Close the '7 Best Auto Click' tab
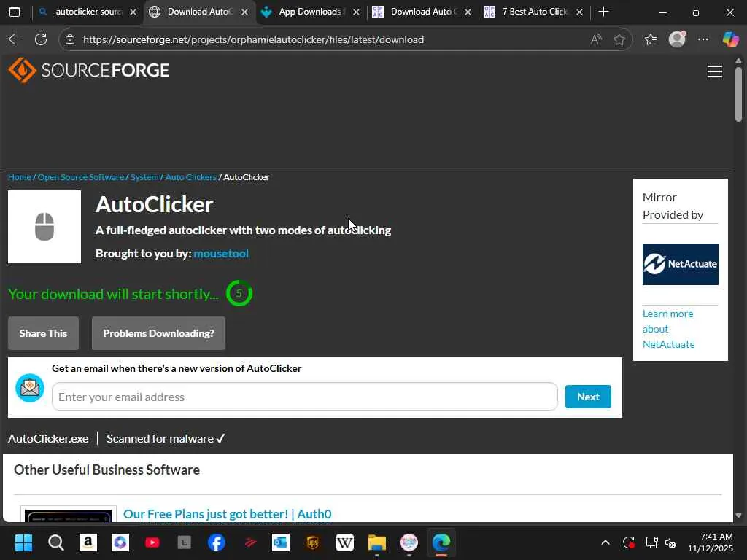Viewport: 747px width, 560px height. [x=580, y=12]
